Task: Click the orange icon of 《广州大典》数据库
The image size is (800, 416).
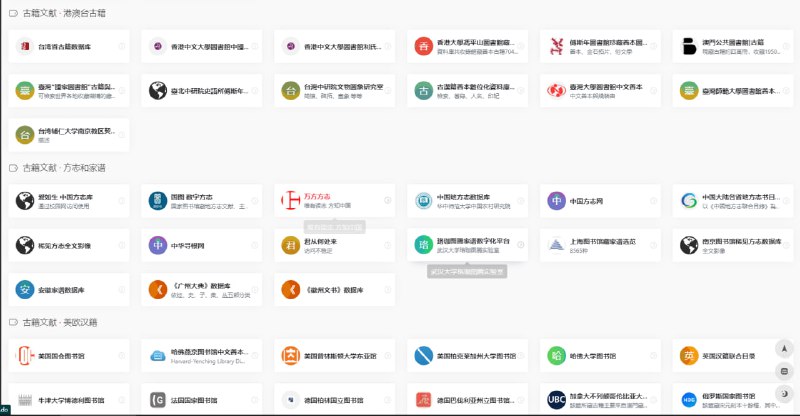Action: click(158, 290)
